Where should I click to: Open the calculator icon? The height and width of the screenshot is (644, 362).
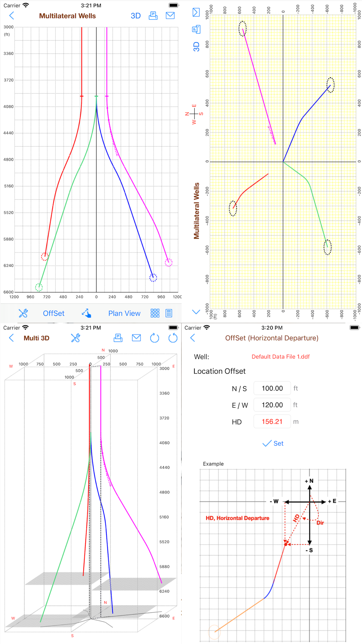point(169,313)
